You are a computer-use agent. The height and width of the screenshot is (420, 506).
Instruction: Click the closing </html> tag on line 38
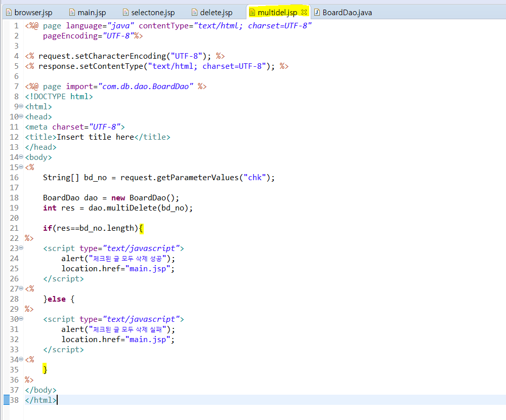[x=40, y=400]
